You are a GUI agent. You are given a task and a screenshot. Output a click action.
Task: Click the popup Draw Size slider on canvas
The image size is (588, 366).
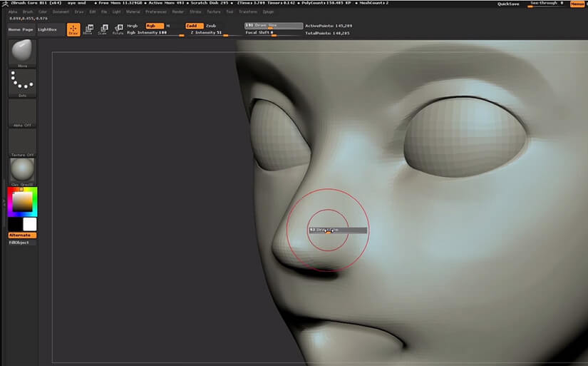pyautogui.click(x=338, y=230)
